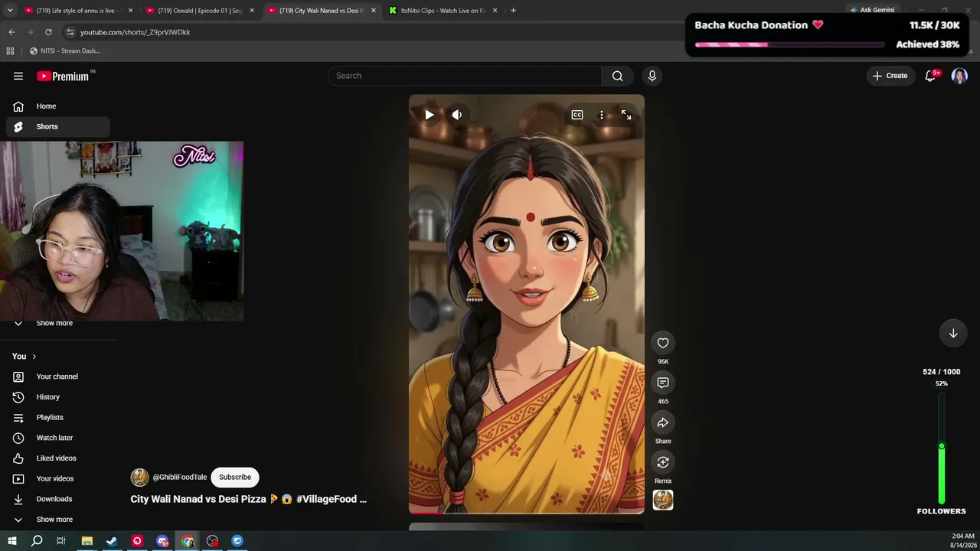Open Windows taskbar search
Image resolution: width=980 pixels, height=551 pixels.
37,541
